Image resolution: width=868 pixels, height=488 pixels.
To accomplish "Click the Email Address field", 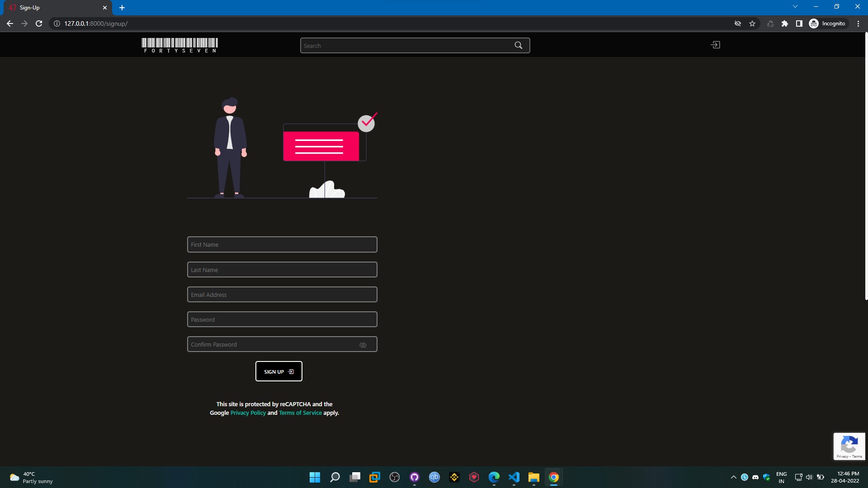I will coord(282,295).
